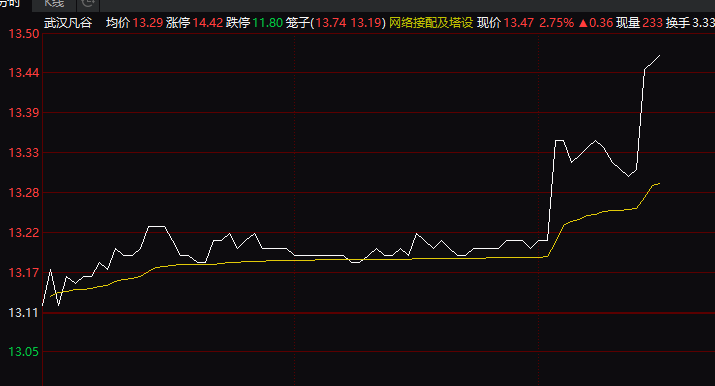Image resolution: width=715 pixels, height=386 pixels.
Task: Click the red up-triangle 0.36 change indicator
Action: (x=596, y=23)
